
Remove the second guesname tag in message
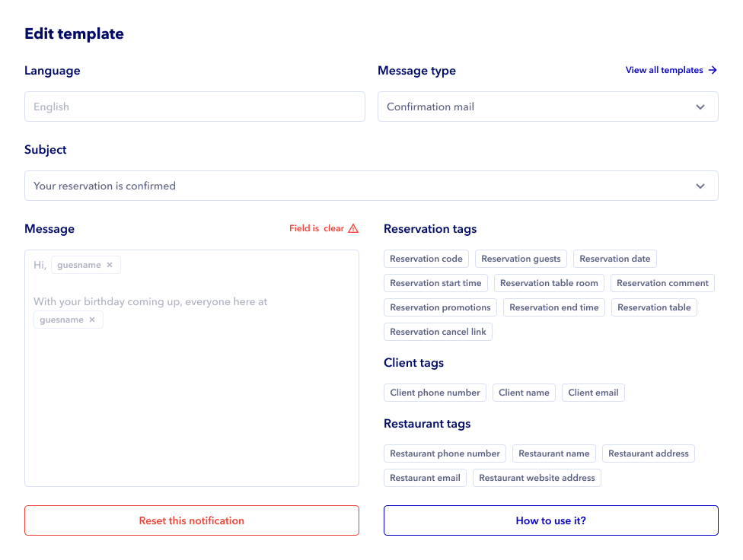pyautogui.click(x=92, y=320)
